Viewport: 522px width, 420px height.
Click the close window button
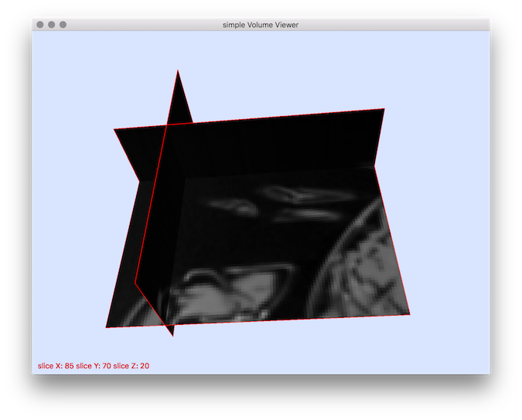[x=40, y=25]
